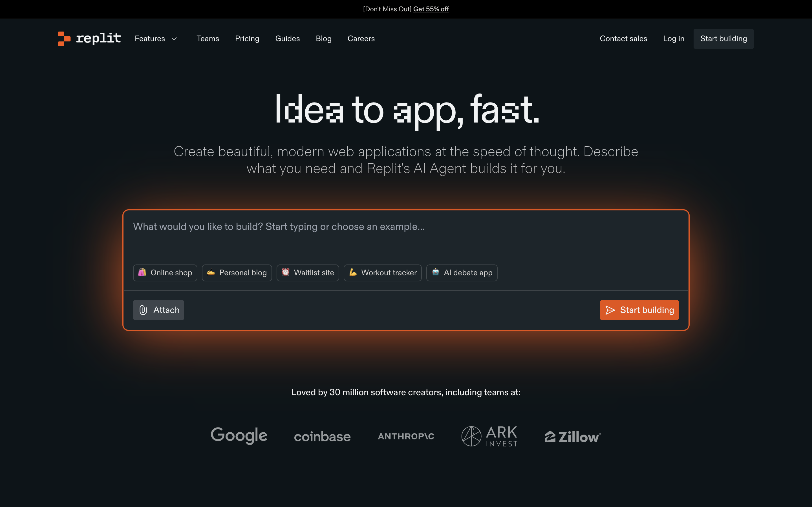
Task: Click the Get 55% off link
Action: point(431,9)
